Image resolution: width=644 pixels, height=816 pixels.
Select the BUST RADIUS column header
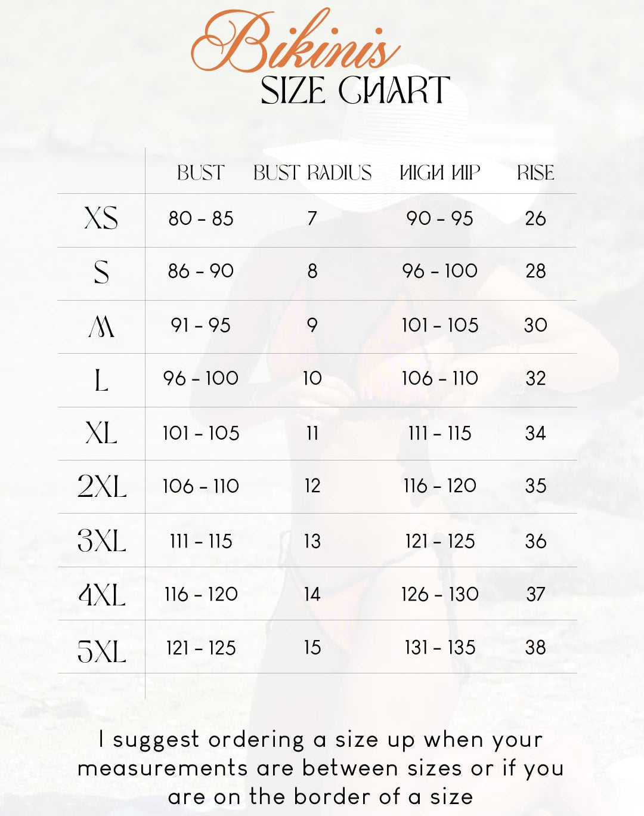pyautogui.click(x=312, y=173)
